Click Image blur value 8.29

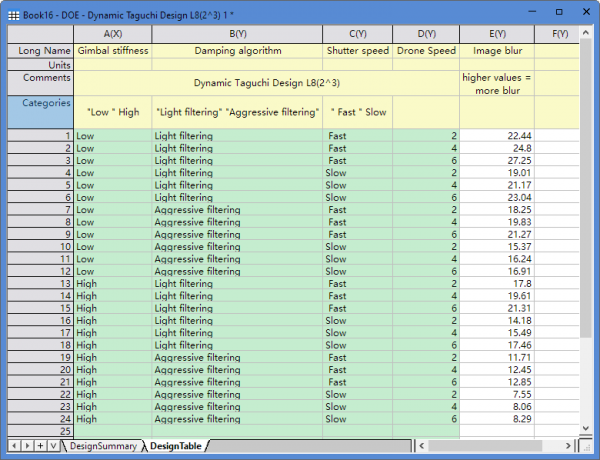tap(497, 419)
